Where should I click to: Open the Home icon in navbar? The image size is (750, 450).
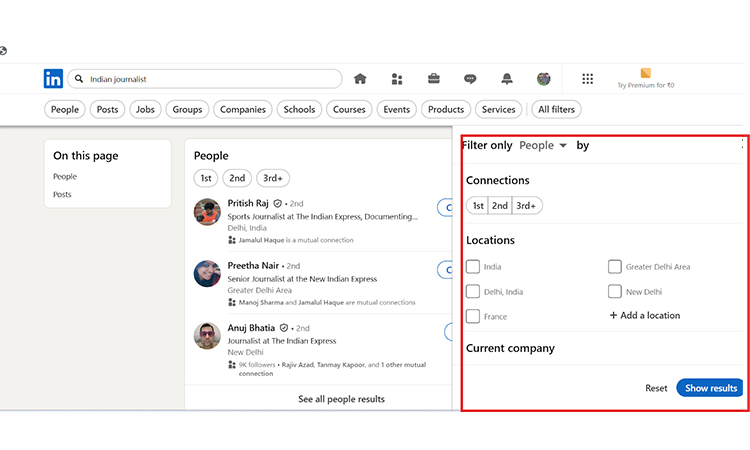point(360,79)
